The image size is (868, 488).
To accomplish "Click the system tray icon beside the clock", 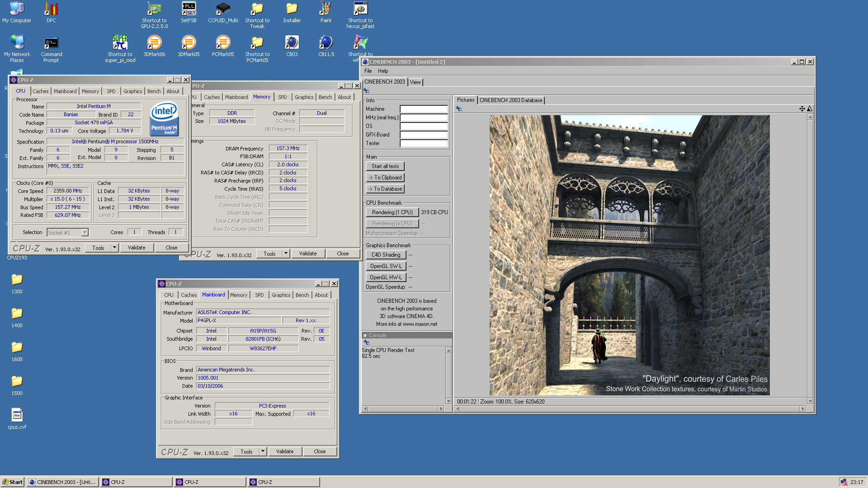I will (x=844, y=482).
